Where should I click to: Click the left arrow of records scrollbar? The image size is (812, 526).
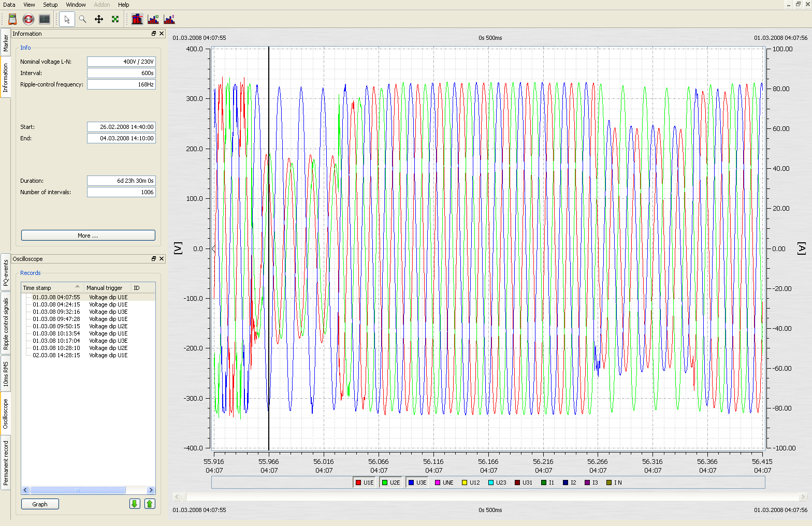pyautogui.click(x=25, y=490)
